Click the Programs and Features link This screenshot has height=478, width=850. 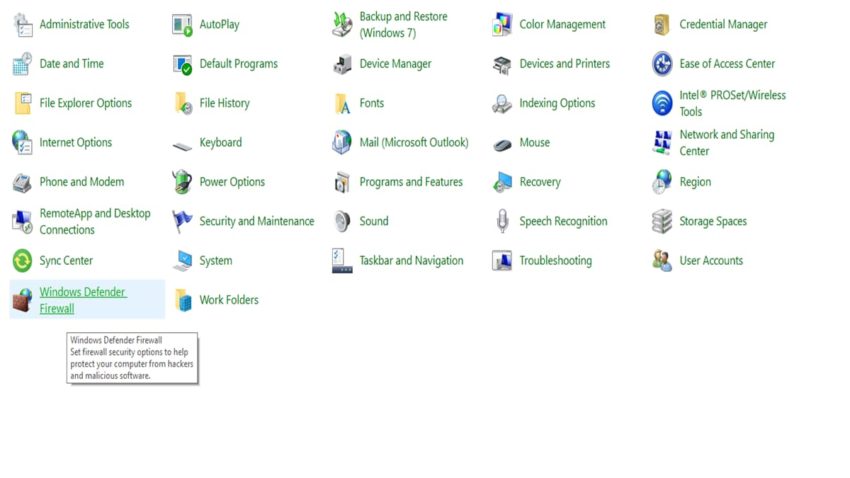pos(411,182)
